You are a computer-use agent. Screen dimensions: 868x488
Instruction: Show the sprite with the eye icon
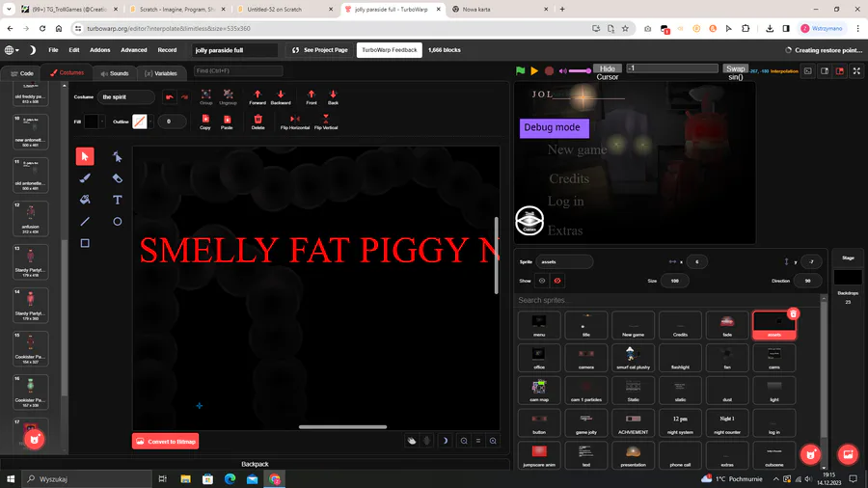542,281
